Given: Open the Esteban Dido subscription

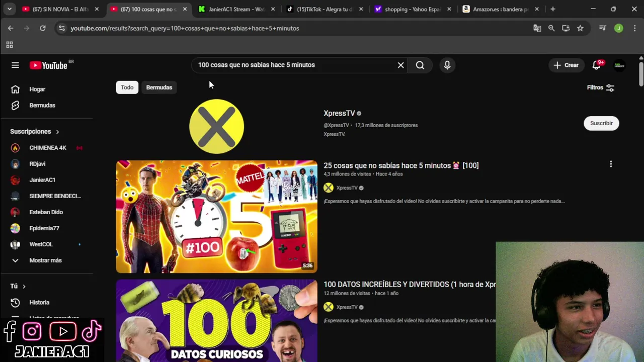Looking at the screenshot, I should coord(46,212).
